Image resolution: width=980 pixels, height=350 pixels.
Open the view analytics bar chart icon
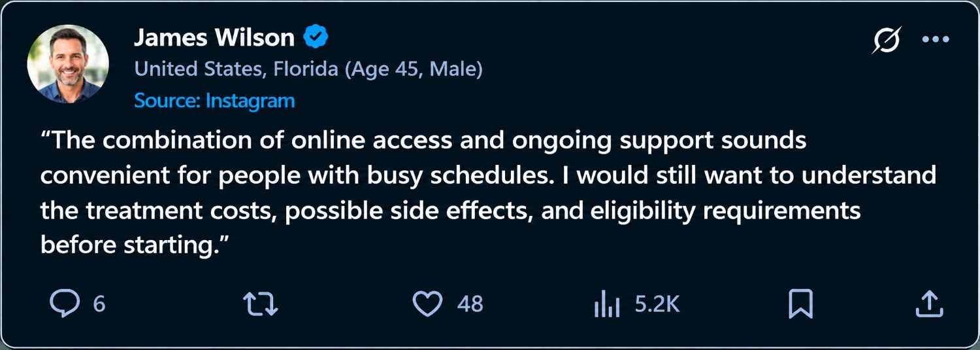[606, 304]
